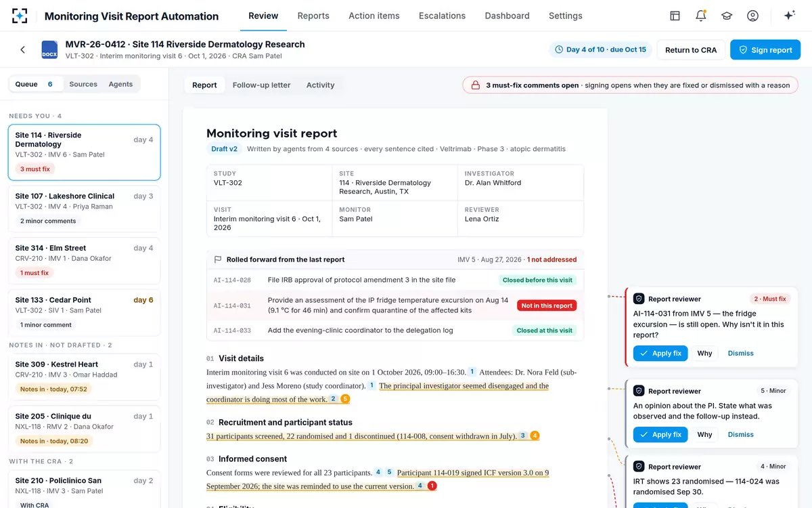Open the layout panel icon in header

[x=675, y=16]
